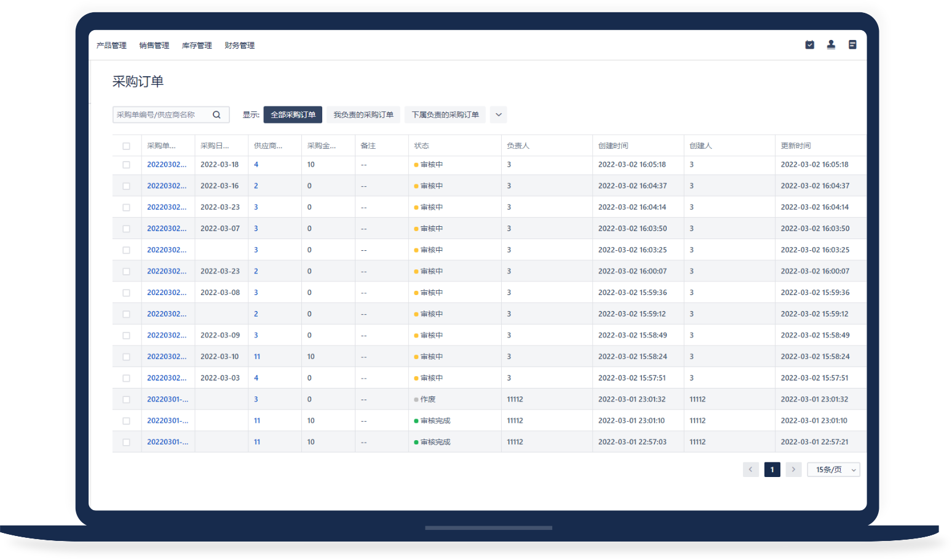This screenshot has height=560, width=952.
Task: Click the search magnifier icon
Action: click(x=216, y=115)
